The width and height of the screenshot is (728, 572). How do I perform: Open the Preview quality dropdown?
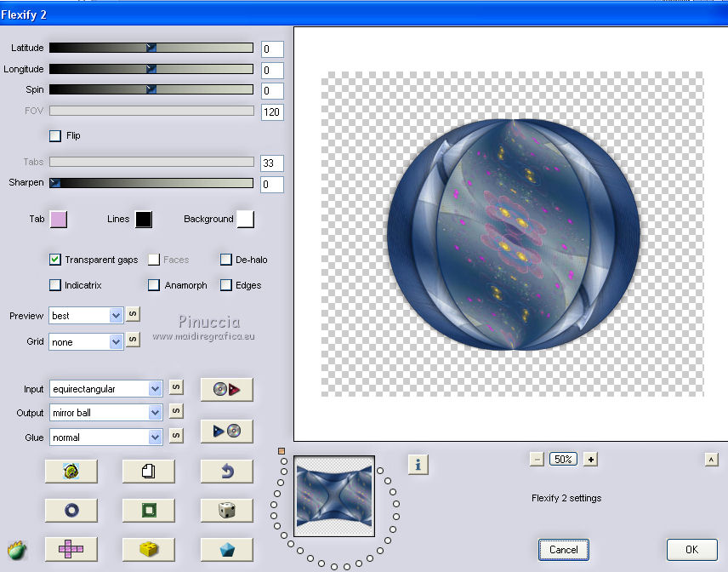[86, 316]
